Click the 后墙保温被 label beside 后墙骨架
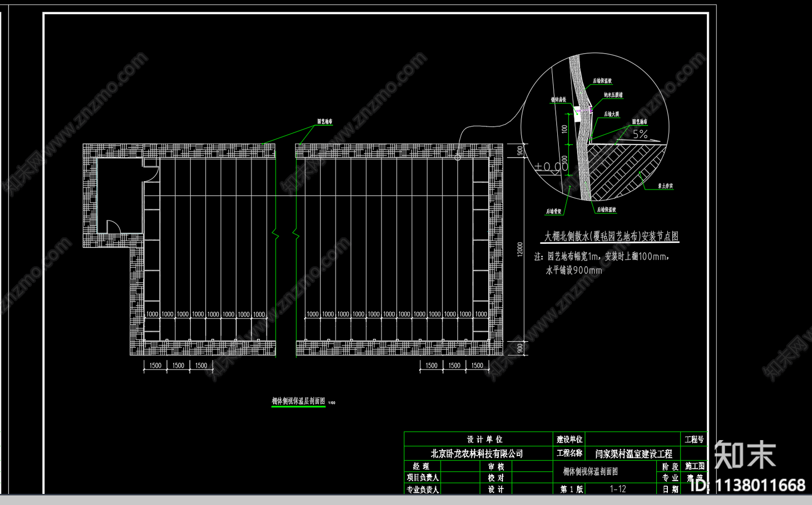Screen dimensions: 812x505 606,209
